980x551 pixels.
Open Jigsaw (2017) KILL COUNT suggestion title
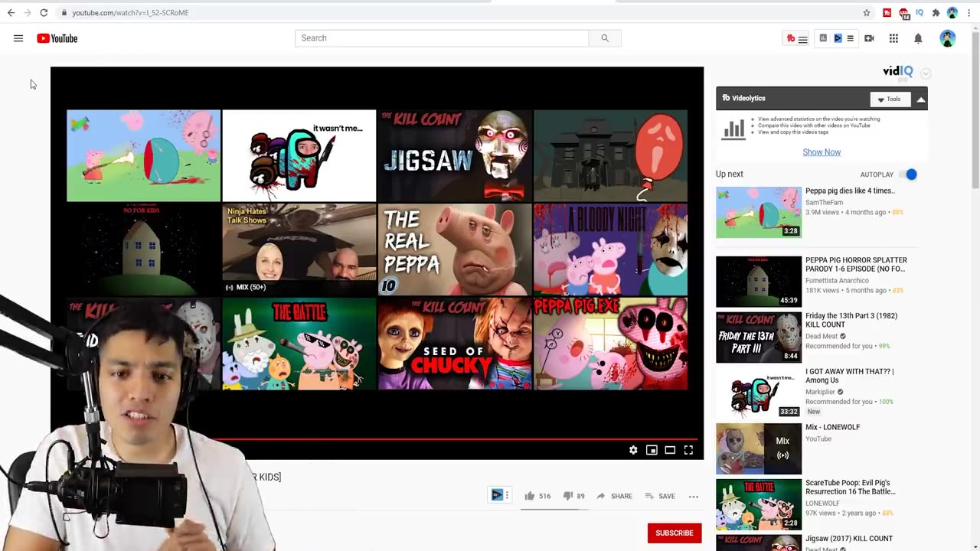[849, 539]
